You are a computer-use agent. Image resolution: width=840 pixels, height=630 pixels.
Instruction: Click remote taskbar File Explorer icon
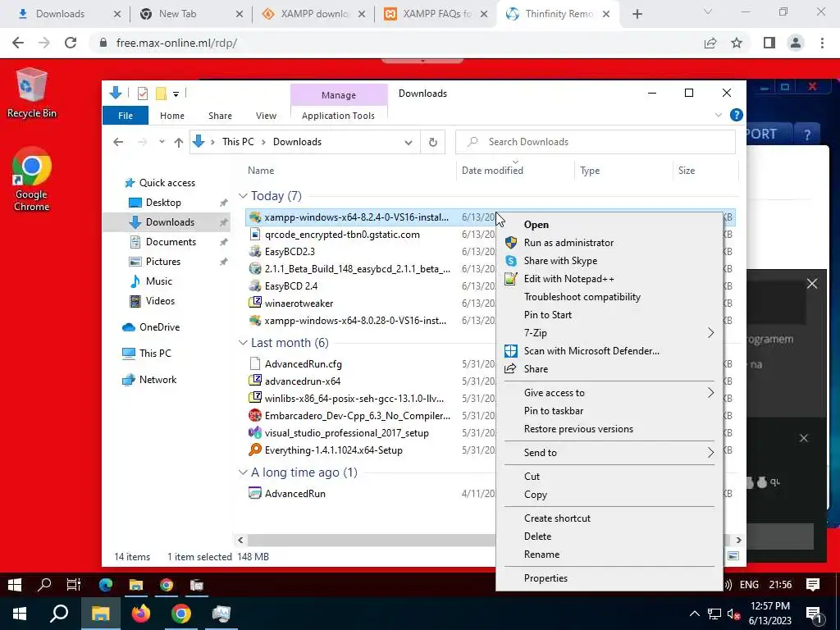coord(136,585)
